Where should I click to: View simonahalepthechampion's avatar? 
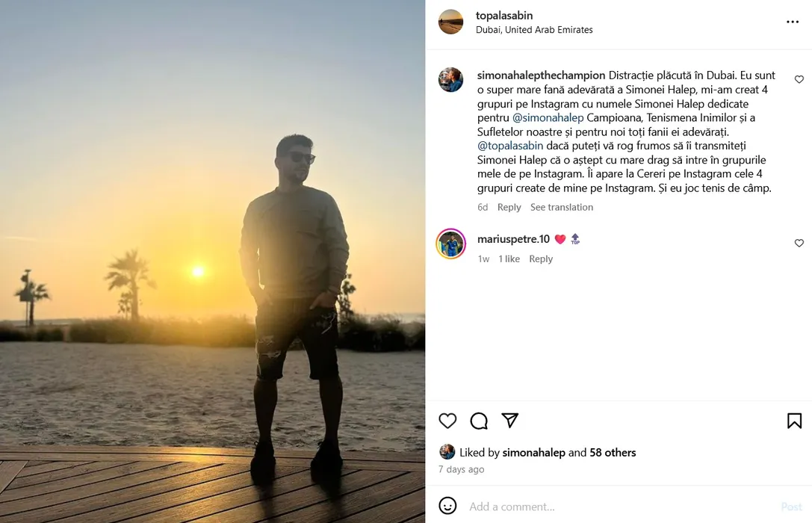click(x=450, y=80)
